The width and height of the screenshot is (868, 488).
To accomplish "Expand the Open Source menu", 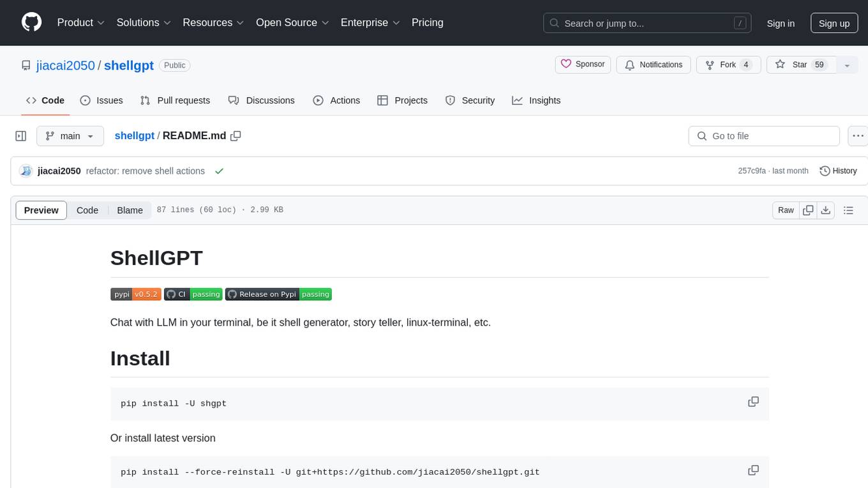I will tap(292, 22).
